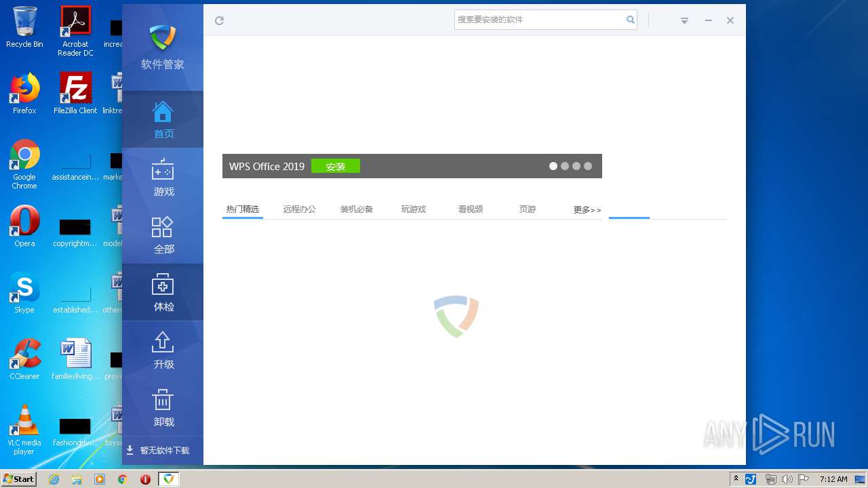This screenshot has height=488, width=868.
Task: Select the Acrobat Reader DC desktop icon
Action: pos(75,31)
